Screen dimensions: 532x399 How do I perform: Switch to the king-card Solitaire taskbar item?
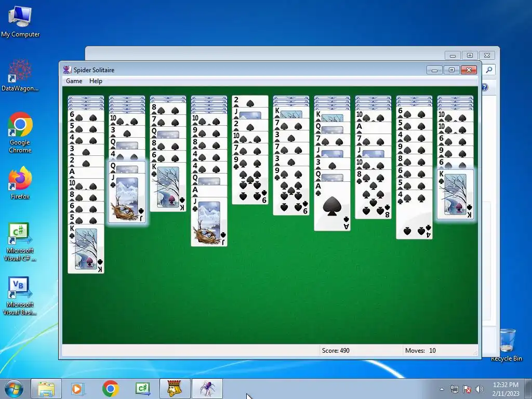(175, 389)
